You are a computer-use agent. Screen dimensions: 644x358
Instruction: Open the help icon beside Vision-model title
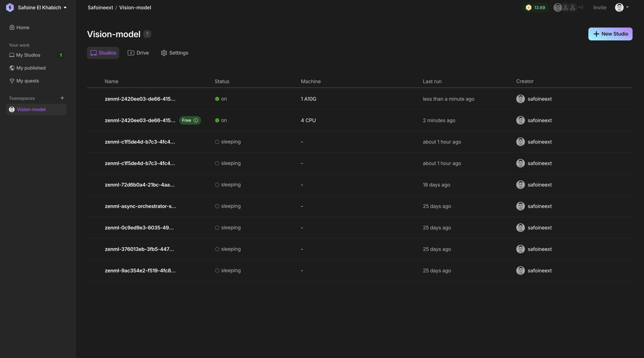pos(147,34)
